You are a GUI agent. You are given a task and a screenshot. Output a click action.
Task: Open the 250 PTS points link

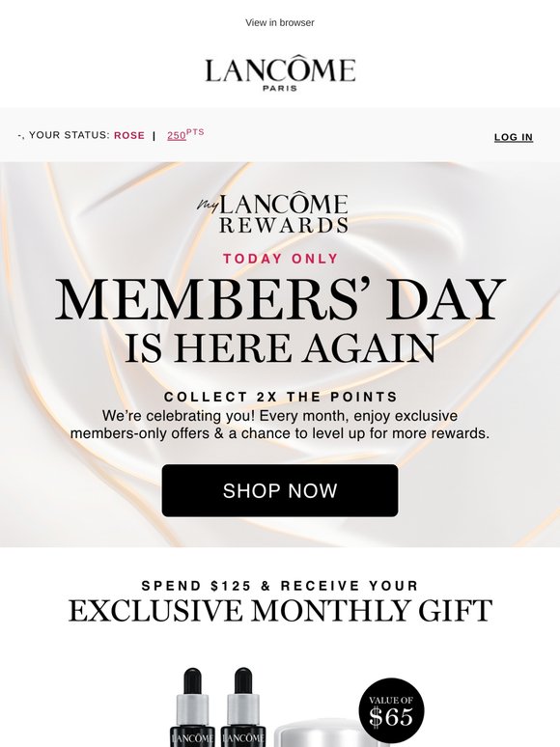tap(185, 134)
